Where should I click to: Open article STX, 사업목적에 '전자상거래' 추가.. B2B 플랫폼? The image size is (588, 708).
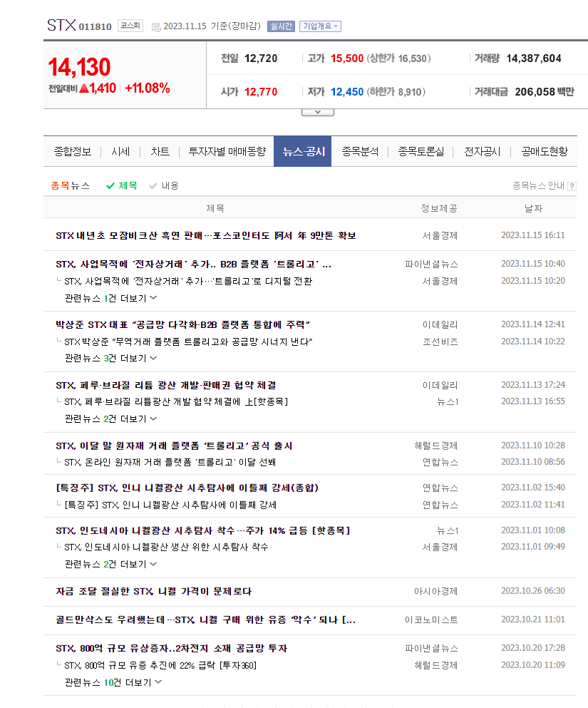click(194, 264)
